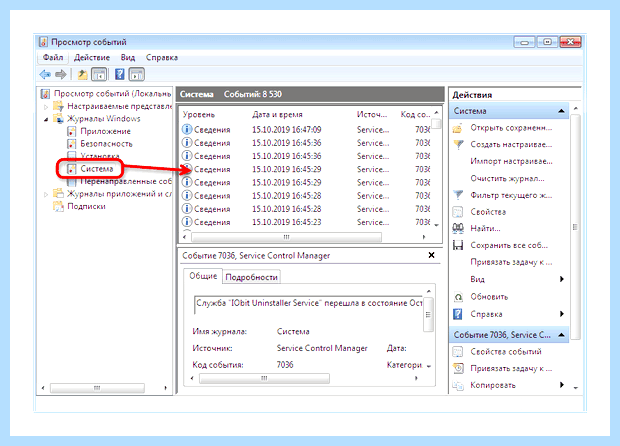Click the up one level folder icon

click(82, 74)
